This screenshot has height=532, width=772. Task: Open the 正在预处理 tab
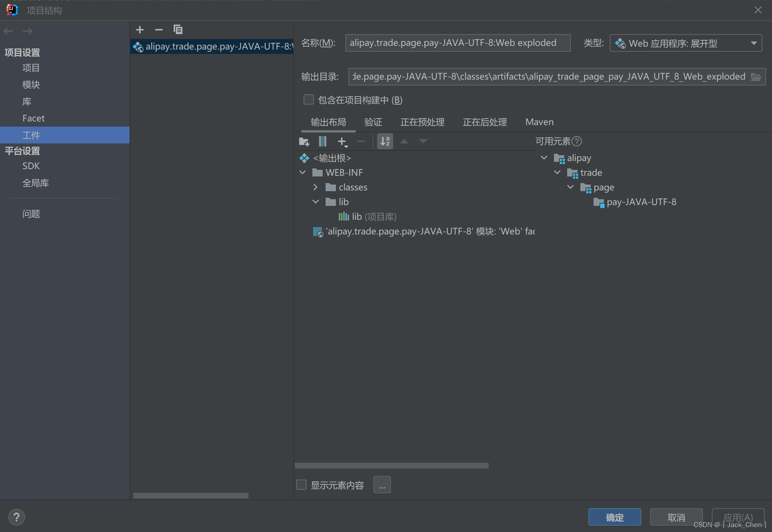(x=423, y=122)
